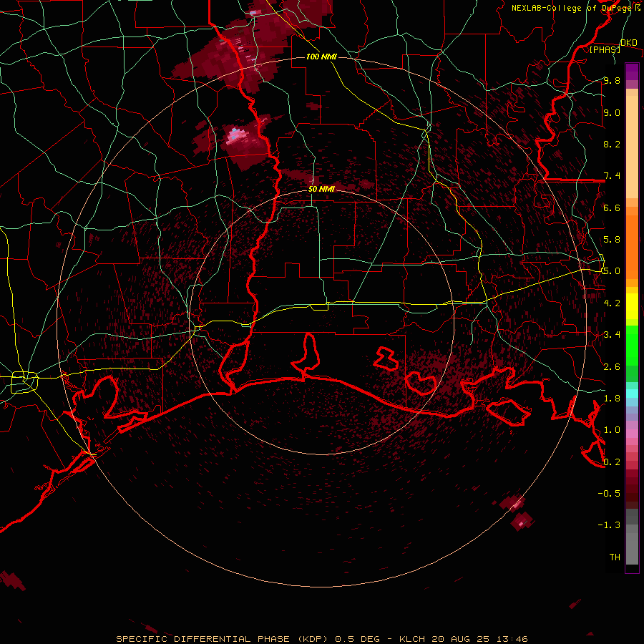Image resolution: width=644 pixels, height=644 pixels.
Task: Click the 0.5 DEG elevation text
Action: [x=356, y=639]
